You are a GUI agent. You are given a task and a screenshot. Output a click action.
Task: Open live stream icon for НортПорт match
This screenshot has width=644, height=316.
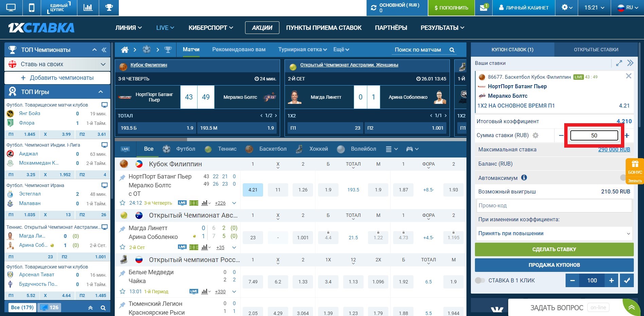tap(182, 203)
